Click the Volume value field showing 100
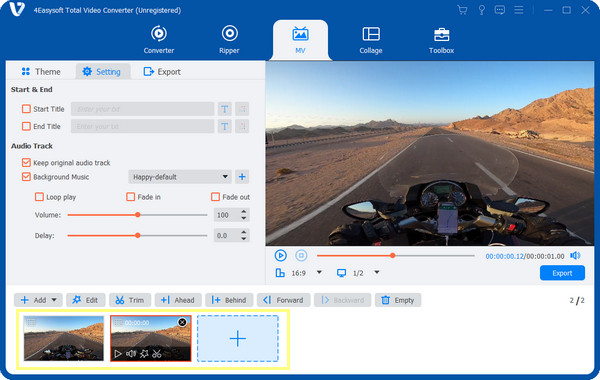Viewport: 600px width, 380px height. [x=227, y=215]
